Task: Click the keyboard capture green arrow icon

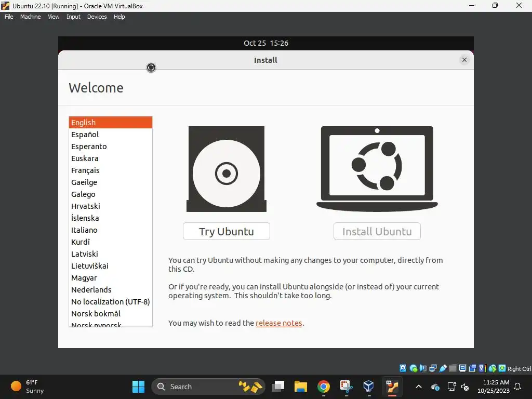Action: [x=502, y=368]
